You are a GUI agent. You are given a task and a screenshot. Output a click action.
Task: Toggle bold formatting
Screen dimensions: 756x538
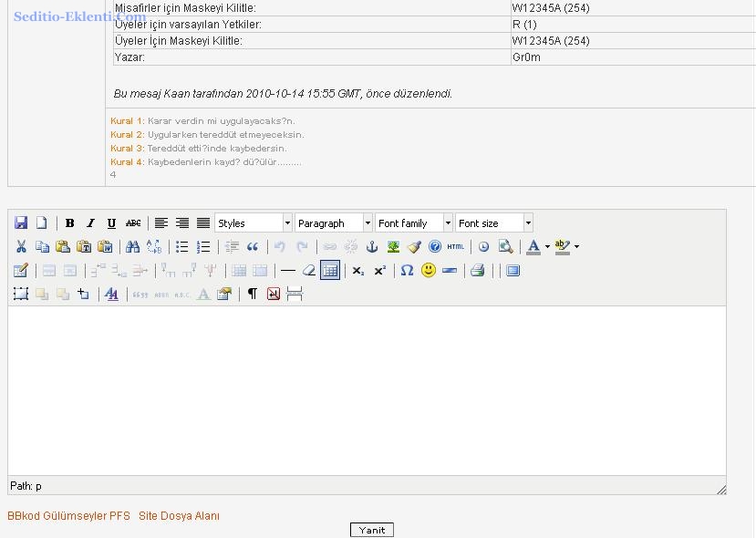[x=70, y=223]
